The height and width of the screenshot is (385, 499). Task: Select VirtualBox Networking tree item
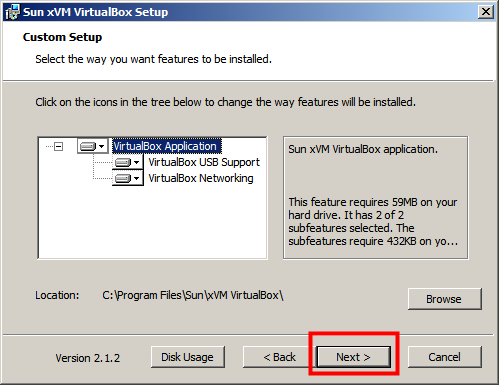click(201, 178)
